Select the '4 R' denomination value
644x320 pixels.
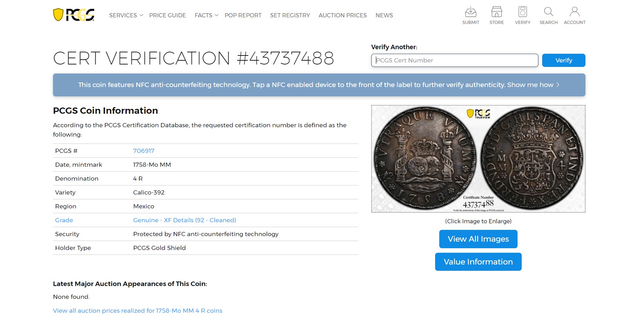138,179
